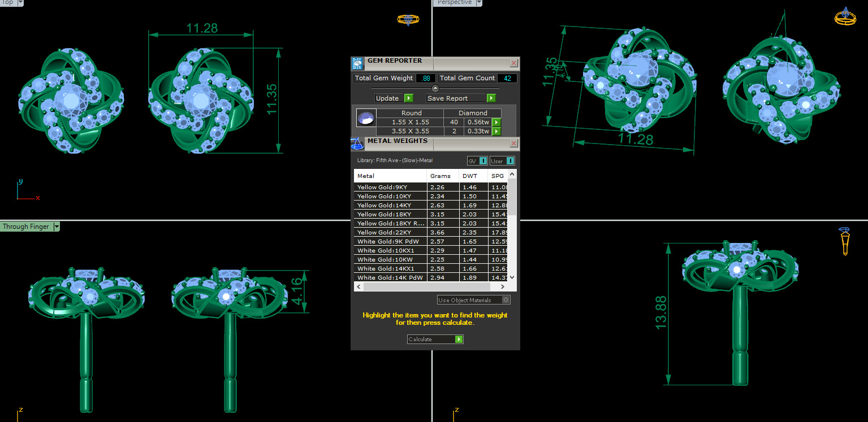This screenshot has height=422, width=868.
Task: Click the Gem Reporter panel icon
Action: click(x=357, y=63)
